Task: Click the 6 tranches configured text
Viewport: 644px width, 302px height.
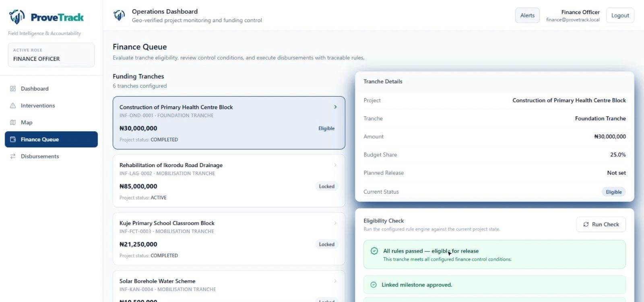Action: 140,86
